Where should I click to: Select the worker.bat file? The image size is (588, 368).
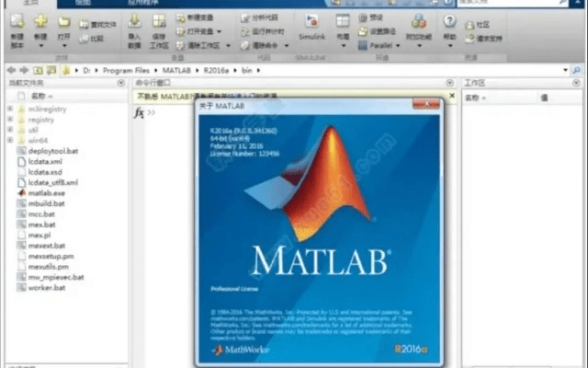click(47, 288)
